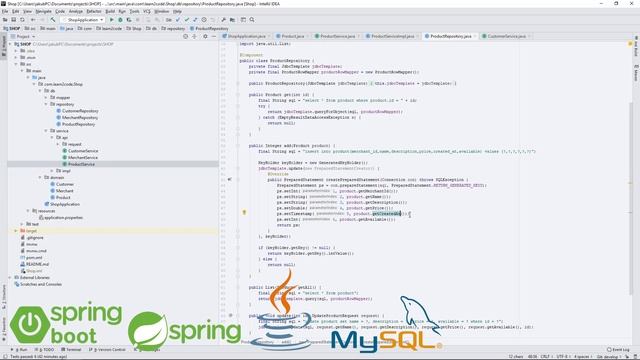Collapse the SHOP root project node
This screenshot has width=640, height=360.
pos(10,44)
